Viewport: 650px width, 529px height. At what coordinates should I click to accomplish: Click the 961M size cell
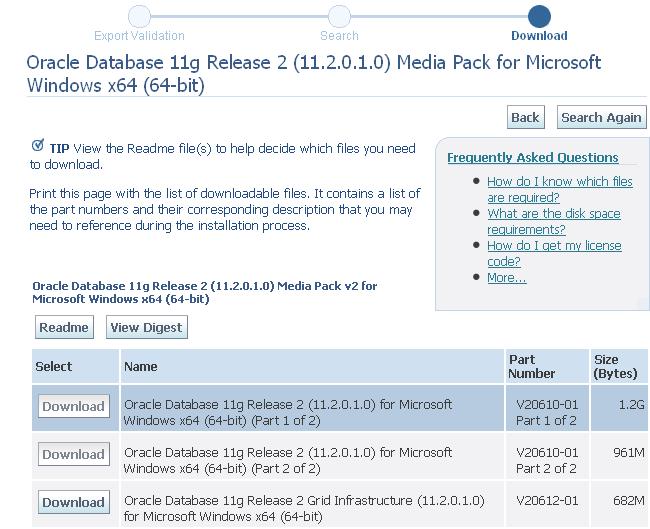coord(619,456)
